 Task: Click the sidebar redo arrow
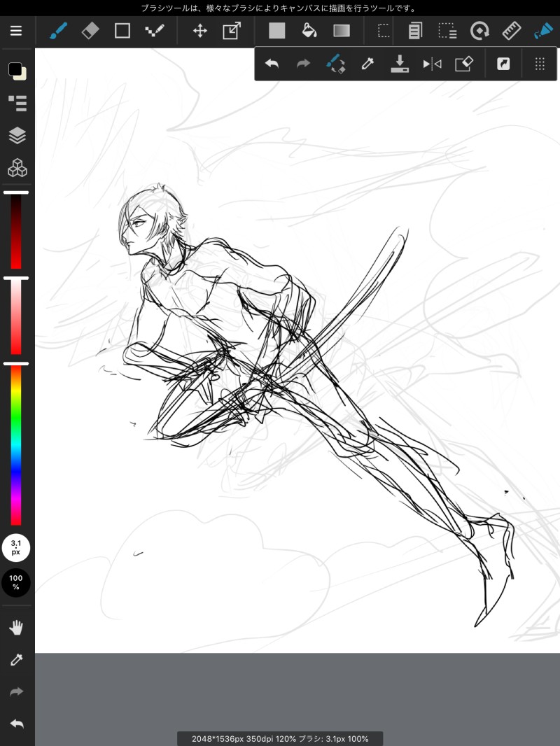click(16, 691)
